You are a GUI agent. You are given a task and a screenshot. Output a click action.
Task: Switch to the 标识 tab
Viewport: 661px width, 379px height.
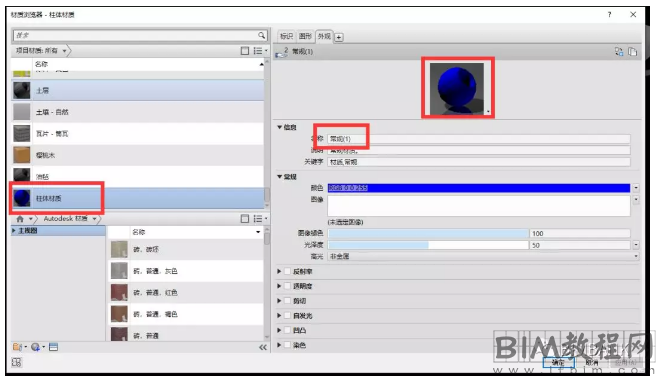coord(286,36)
